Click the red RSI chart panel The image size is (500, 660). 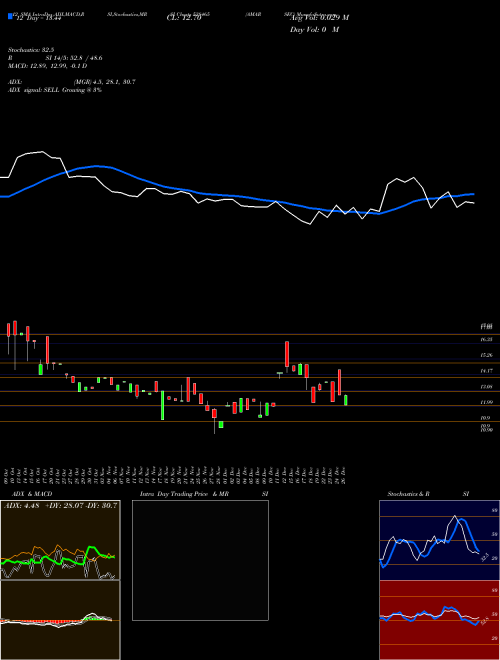pos(439,620)
